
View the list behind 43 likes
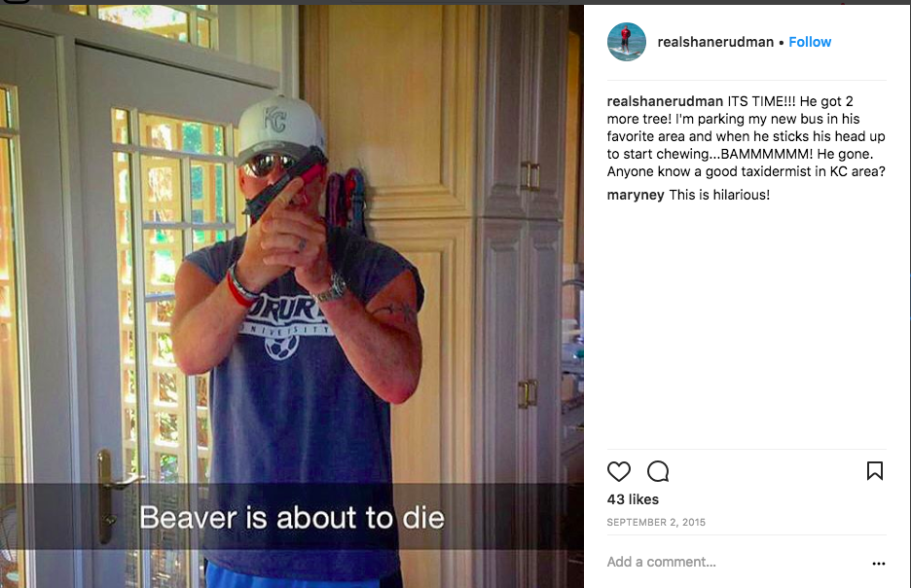point(633,499)
